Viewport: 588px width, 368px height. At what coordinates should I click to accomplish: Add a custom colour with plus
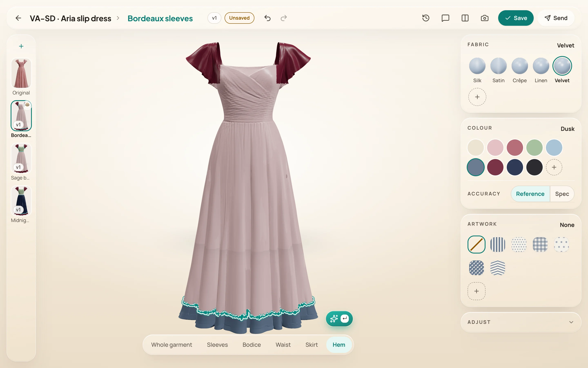(x=554, y=167)
